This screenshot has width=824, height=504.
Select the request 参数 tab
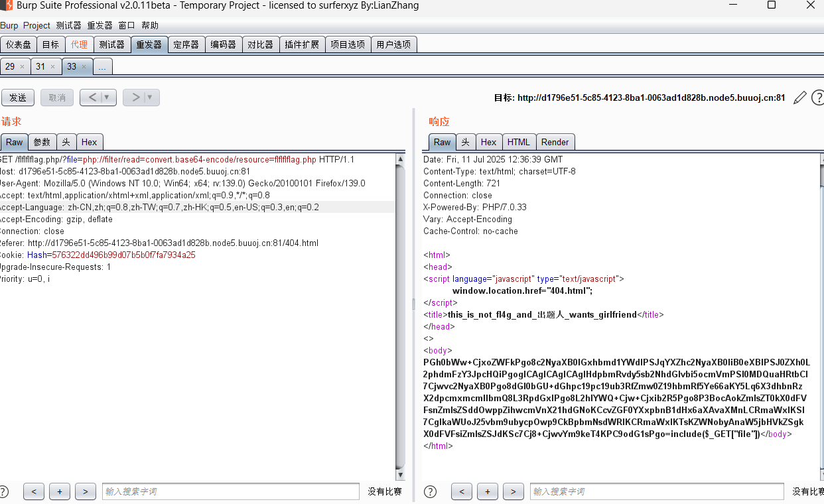[42, 142]
